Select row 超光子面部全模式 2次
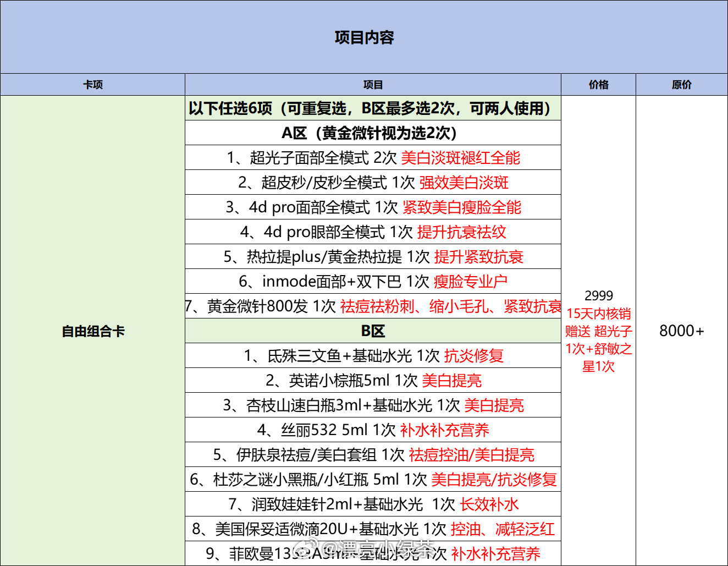The height and width of the screenshot is (566, 728). [373, 158]
